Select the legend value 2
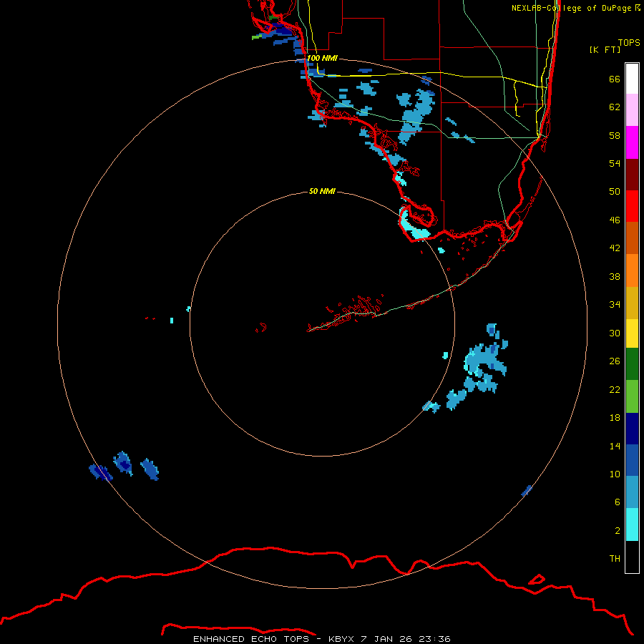644x644 pixels. tap(618, 530)
